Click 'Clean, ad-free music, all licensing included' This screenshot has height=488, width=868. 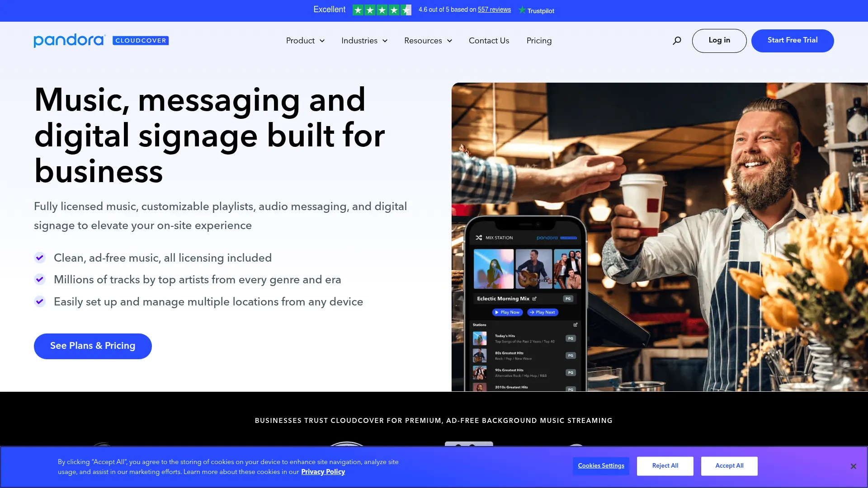pos(163,258)
